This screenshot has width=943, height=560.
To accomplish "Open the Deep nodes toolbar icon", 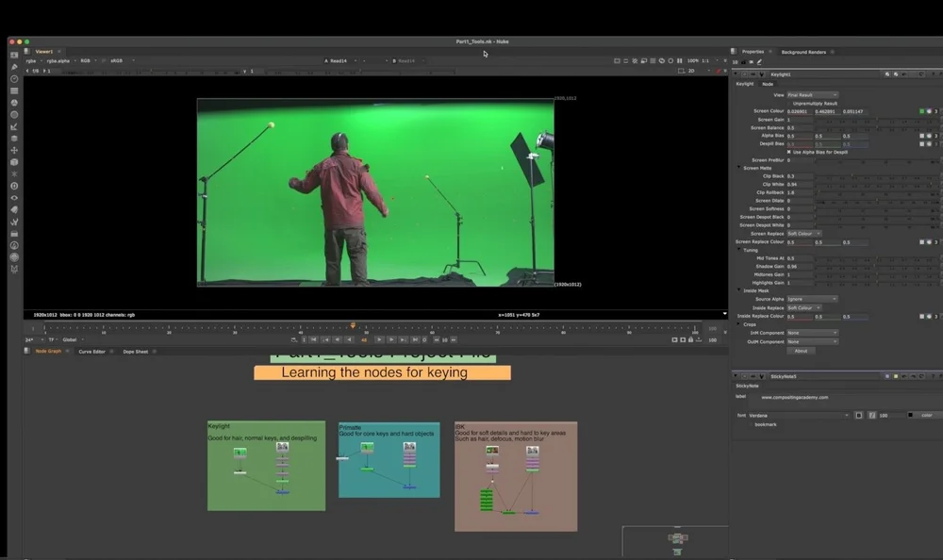I will (x=14, y=186).
